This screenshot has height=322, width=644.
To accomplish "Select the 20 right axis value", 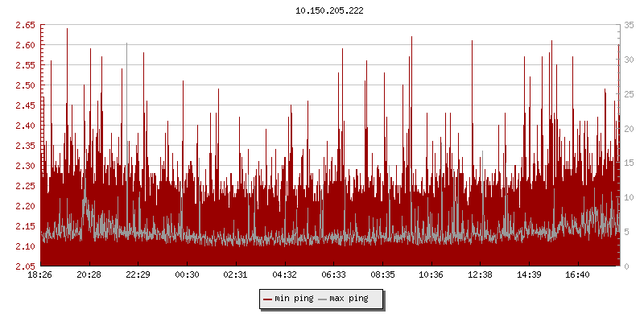I will coord(629,129).
